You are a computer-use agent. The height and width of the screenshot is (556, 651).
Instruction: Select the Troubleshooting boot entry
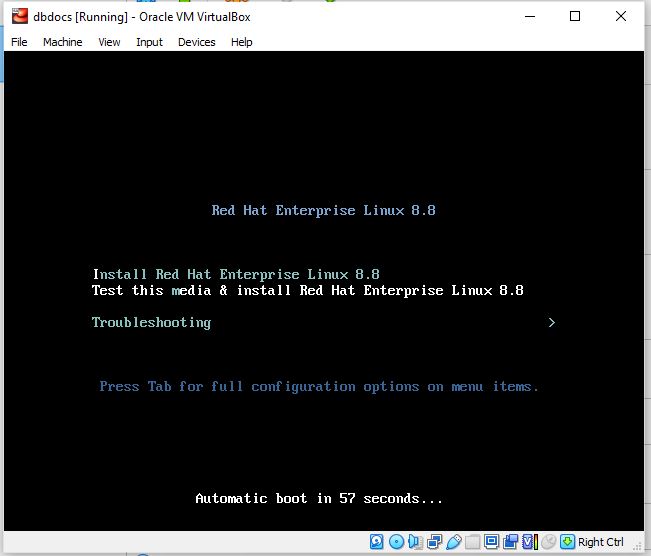[152, 323]
